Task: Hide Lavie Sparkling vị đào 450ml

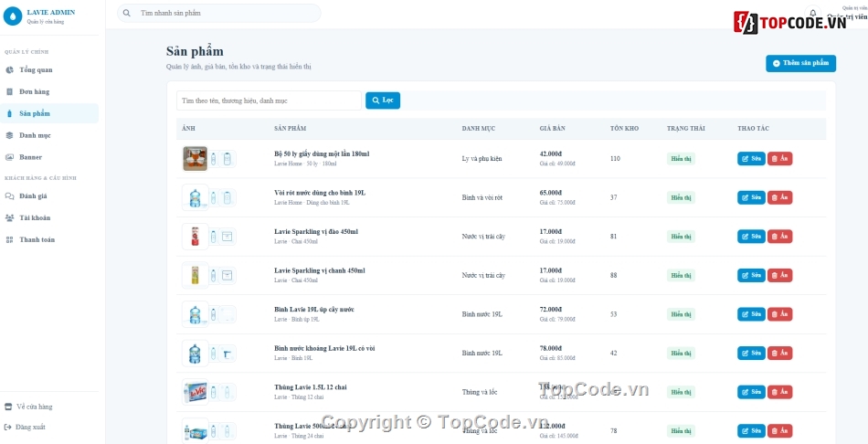Action: (x=779, y=237)
